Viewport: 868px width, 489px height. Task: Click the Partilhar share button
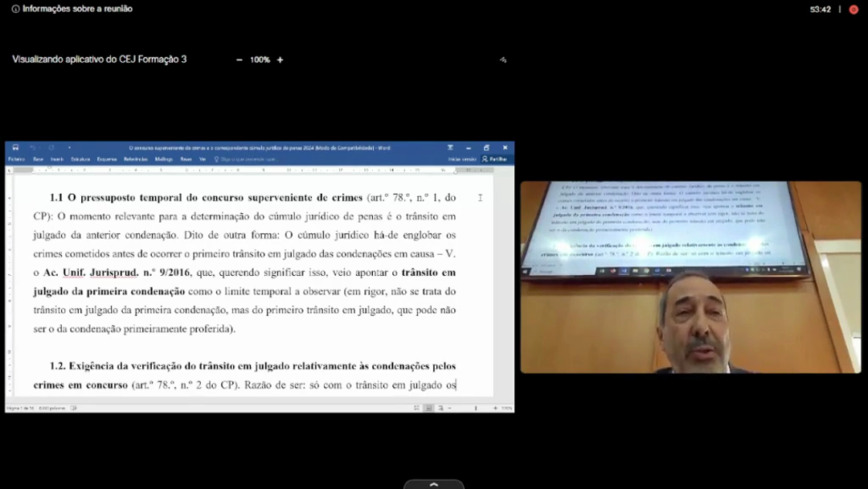point(494,159)
